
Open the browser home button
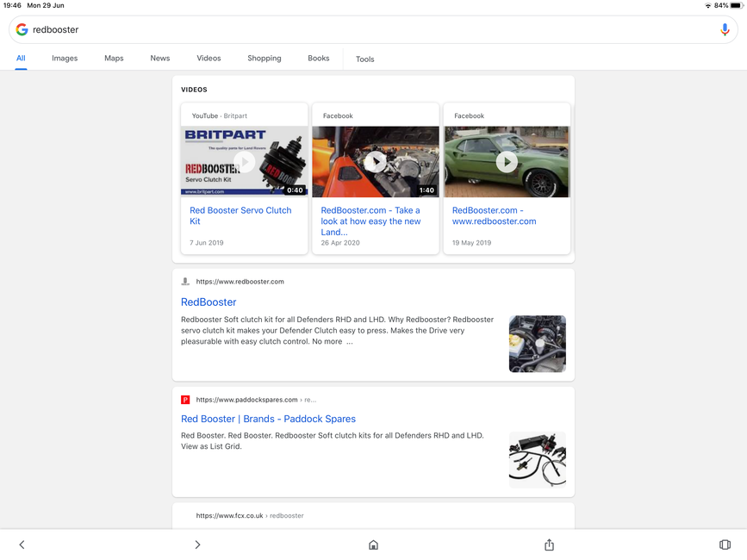click(x=374, y=544)
